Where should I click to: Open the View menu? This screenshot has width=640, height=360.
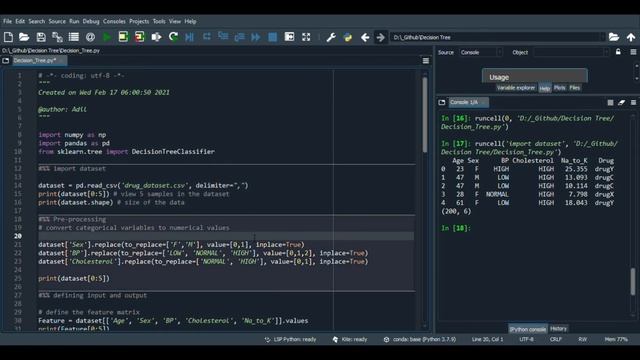point(175,21)
